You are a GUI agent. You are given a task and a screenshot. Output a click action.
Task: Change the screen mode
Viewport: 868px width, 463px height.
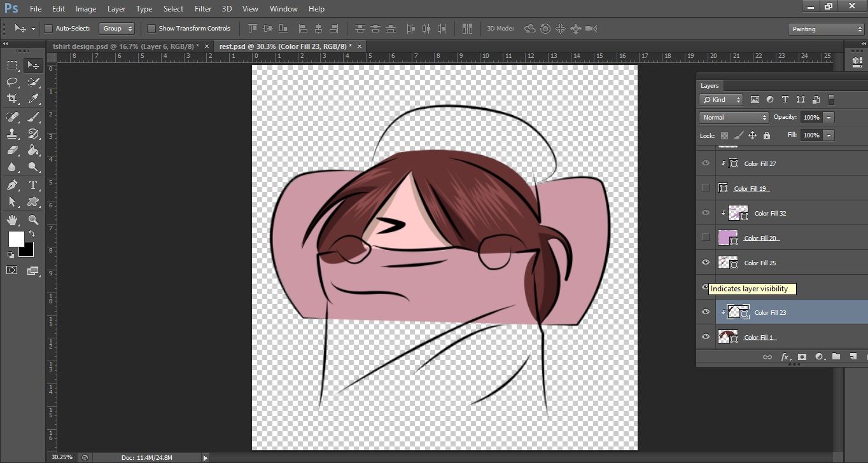tap(33, 270)
